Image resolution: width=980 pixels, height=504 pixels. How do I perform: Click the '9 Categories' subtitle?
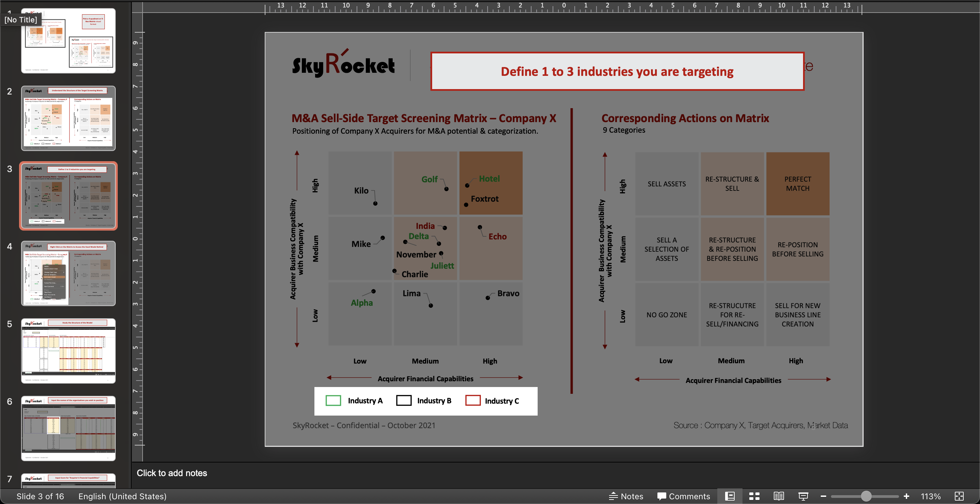624,130
